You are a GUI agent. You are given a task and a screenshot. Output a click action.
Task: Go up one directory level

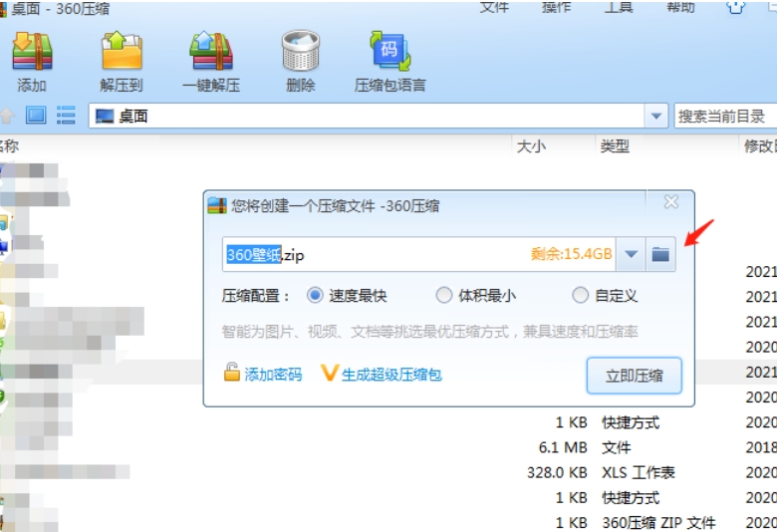point(7,116)
